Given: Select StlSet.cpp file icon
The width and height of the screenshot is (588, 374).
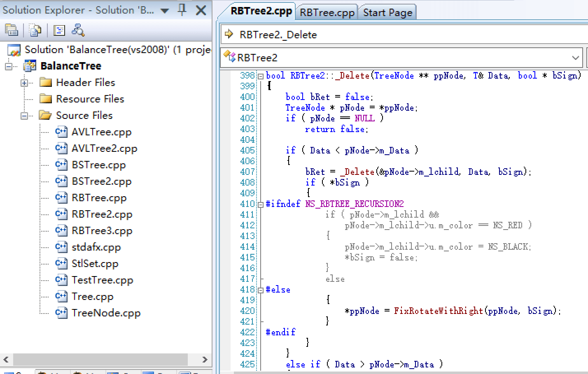Looking at the screenshot, I should pyautogui.click(x=61, y=263).
